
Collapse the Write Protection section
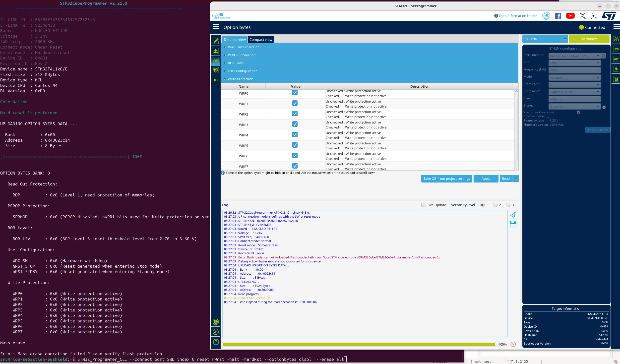370,79
